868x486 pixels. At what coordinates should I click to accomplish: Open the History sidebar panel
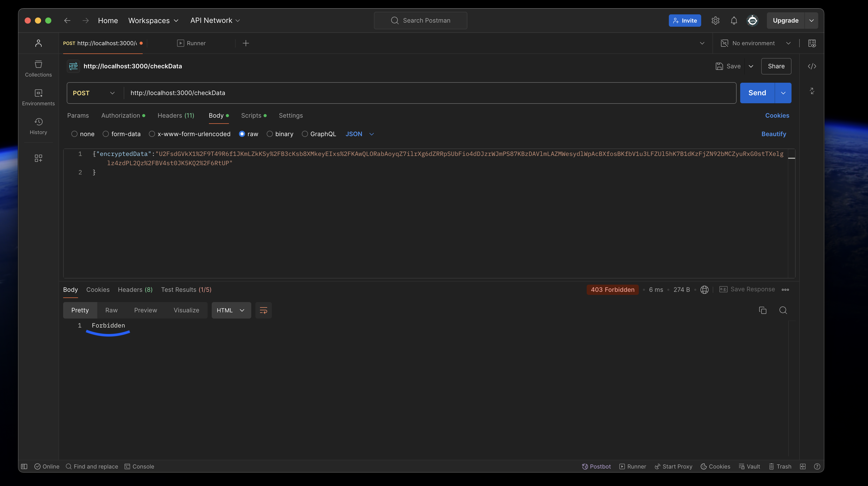pyautogui.click(x=38, y=126)
